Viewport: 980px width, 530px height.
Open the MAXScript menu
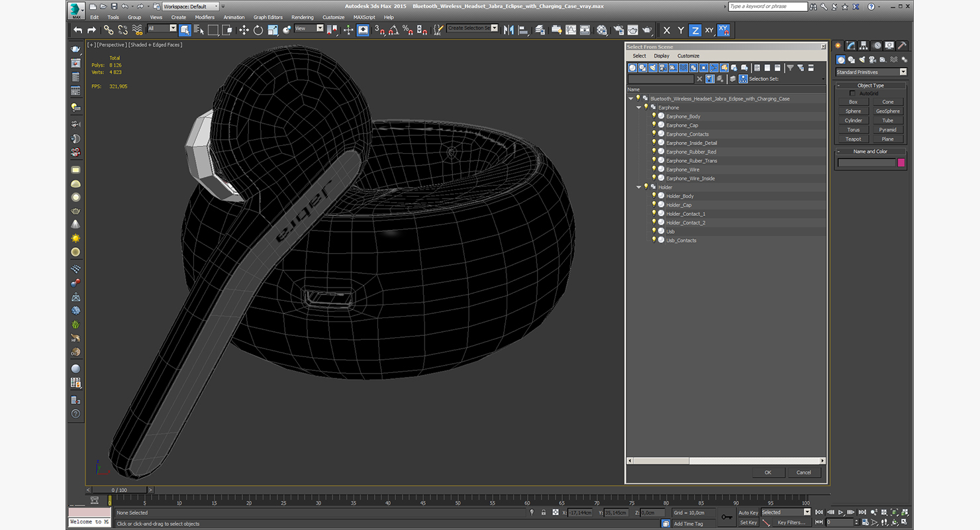(364, 17)
